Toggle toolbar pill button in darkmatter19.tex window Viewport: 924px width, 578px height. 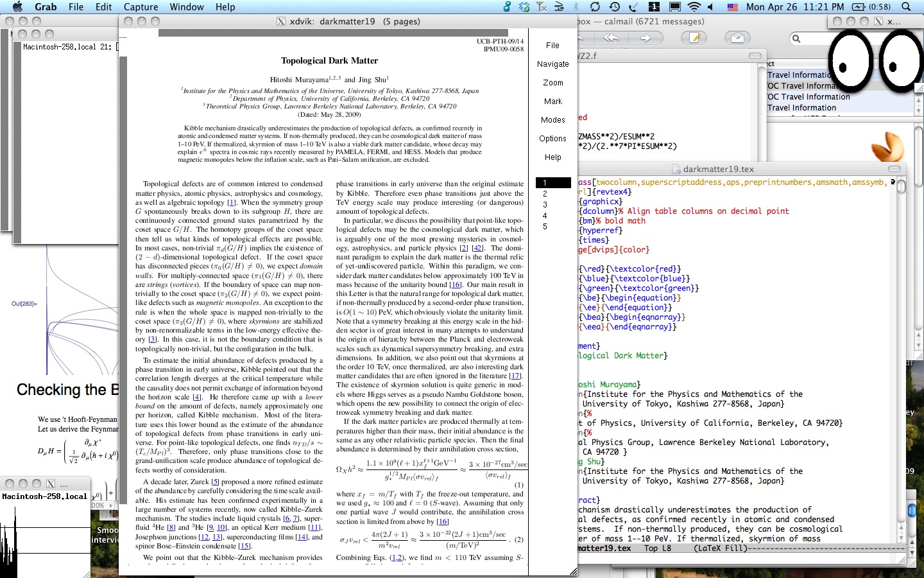coord(894,169)
